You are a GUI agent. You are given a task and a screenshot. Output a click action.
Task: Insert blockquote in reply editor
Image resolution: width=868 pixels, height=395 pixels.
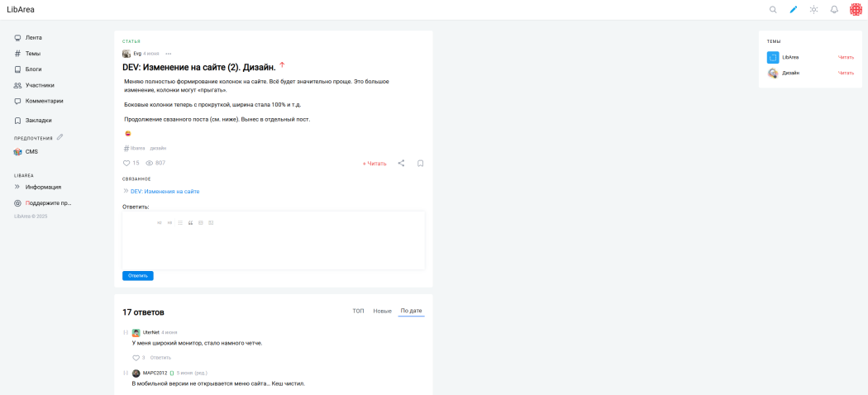click(190, 223)
